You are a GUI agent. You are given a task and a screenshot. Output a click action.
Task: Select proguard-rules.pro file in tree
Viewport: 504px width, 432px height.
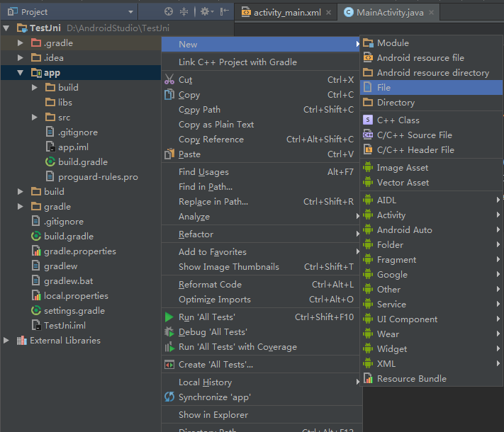pyautogui.click(x=98, y=177)
